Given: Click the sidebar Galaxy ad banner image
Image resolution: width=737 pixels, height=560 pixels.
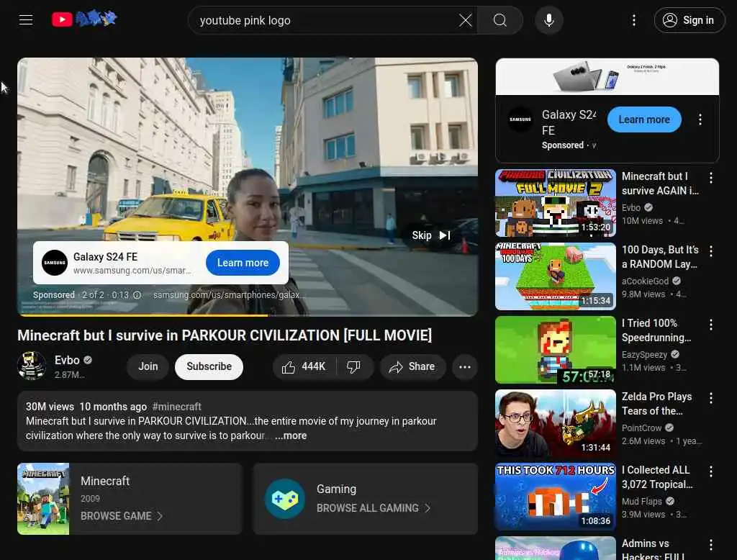Looking at the screenshot, I should point(607,76).
